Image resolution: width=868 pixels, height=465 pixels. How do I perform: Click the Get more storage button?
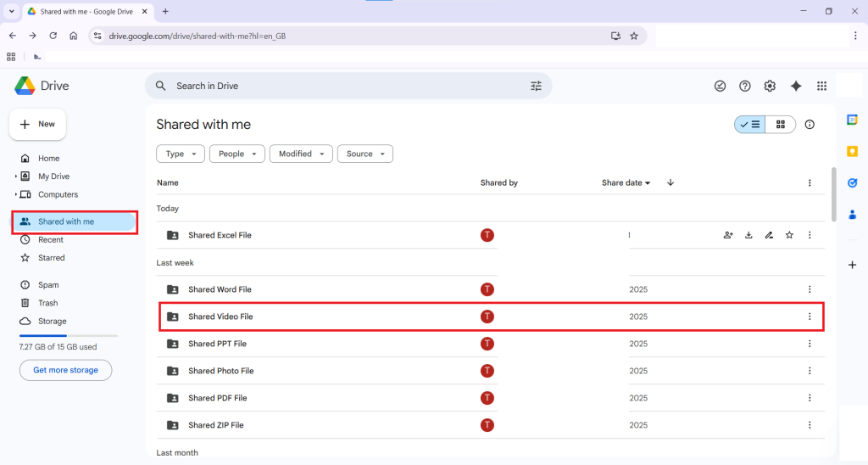click(65, 370)
